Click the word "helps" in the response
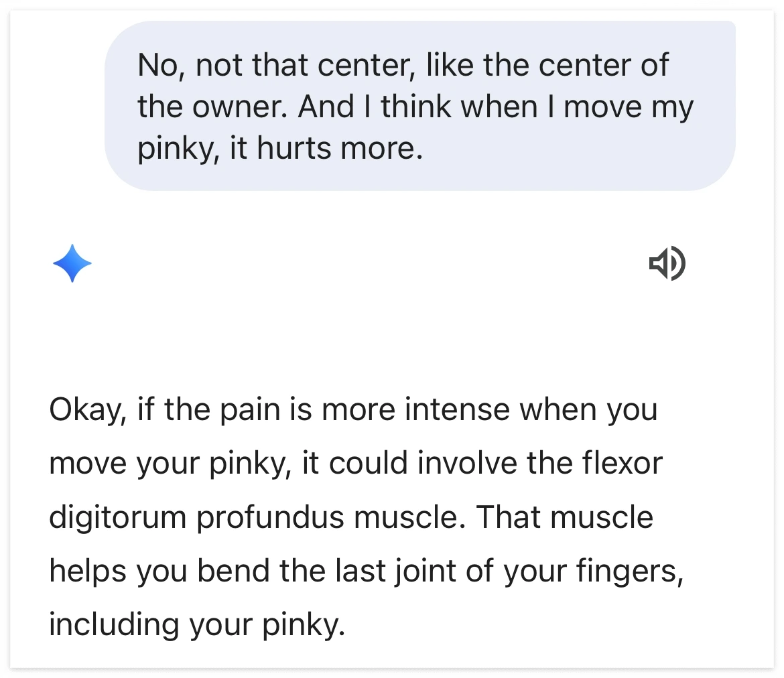Viewport: 784px width, 678px height. pyautogui.click(x=88, y=571)
